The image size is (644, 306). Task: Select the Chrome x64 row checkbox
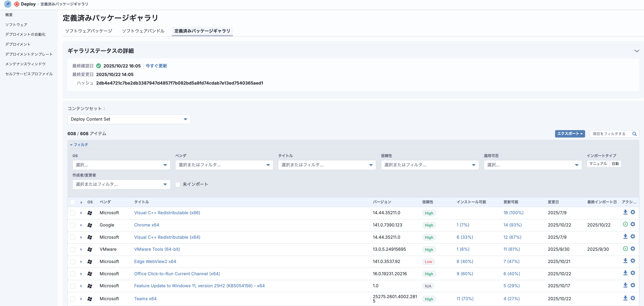pyautogui.click(x=73, y=225)
